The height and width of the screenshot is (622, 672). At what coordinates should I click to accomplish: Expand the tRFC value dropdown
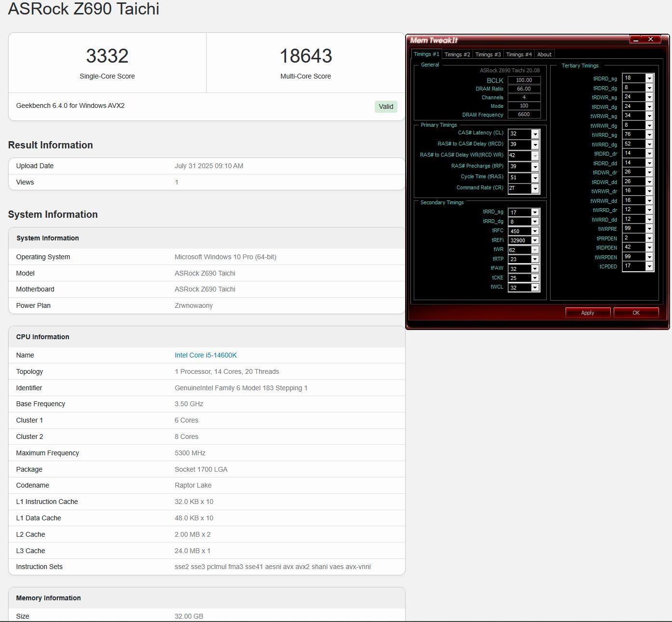click(x=535, y=231)
